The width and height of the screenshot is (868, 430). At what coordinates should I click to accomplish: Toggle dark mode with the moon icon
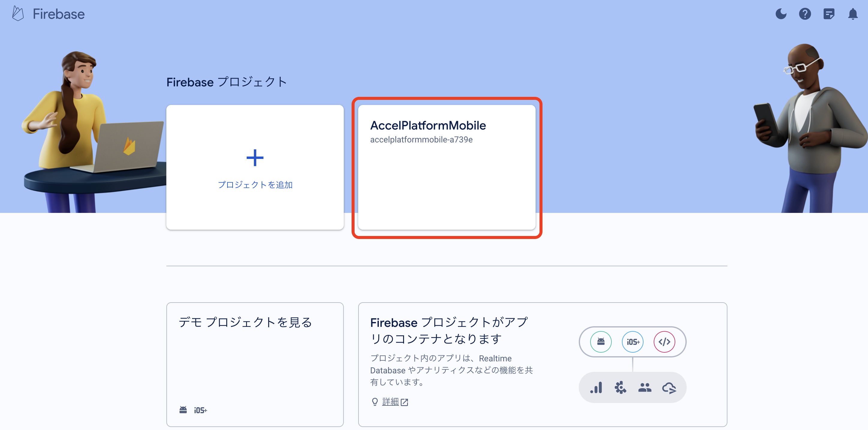coord(781,14)
